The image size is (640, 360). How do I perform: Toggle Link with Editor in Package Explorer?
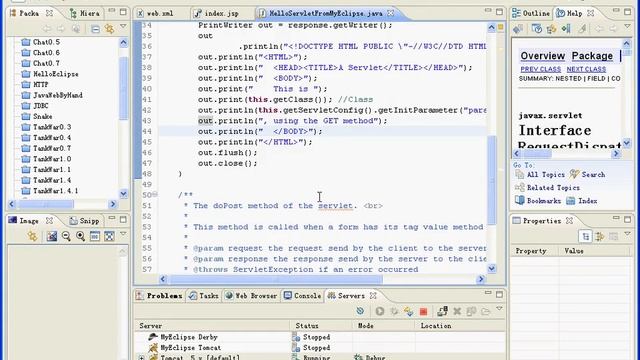[109, 29]
